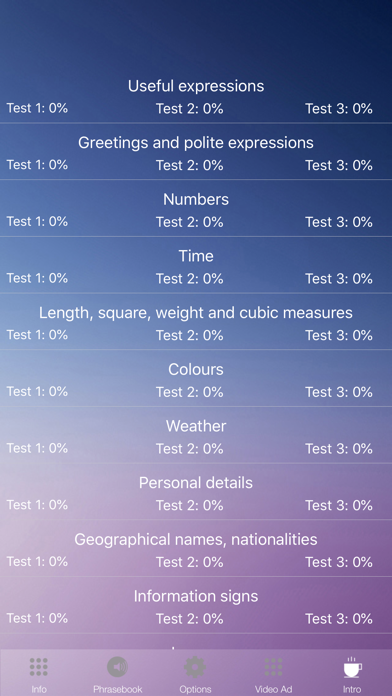Start Test 3 for Numbers

click(x=339, y=221)
